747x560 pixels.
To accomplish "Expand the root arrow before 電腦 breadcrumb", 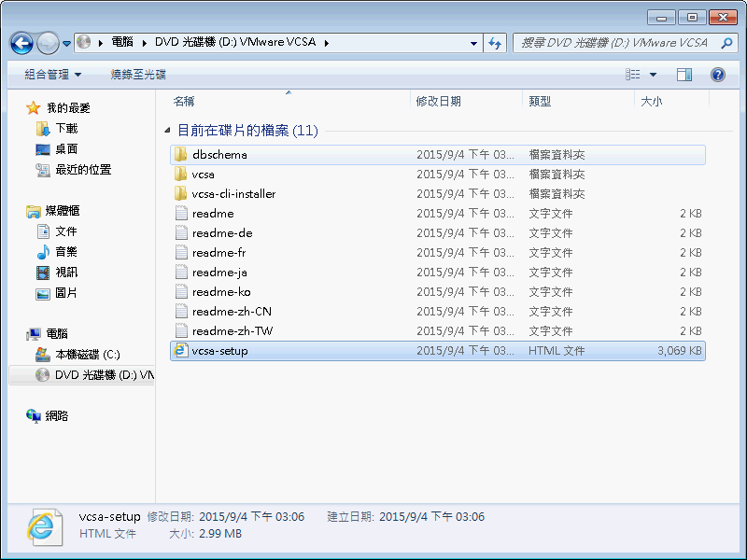I will pyautogui.click(x=101, y=43).
